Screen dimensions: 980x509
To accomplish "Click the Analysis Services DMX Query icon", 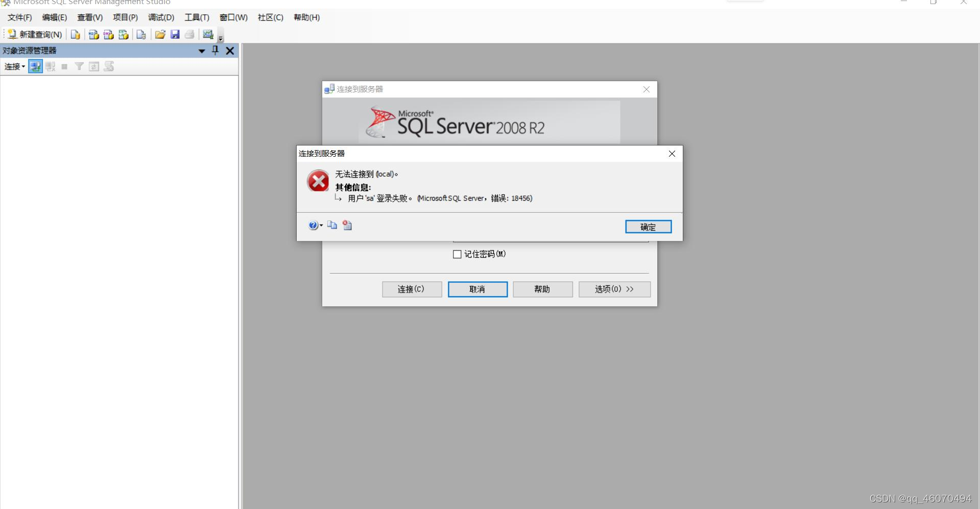I will tap(108, 34).
